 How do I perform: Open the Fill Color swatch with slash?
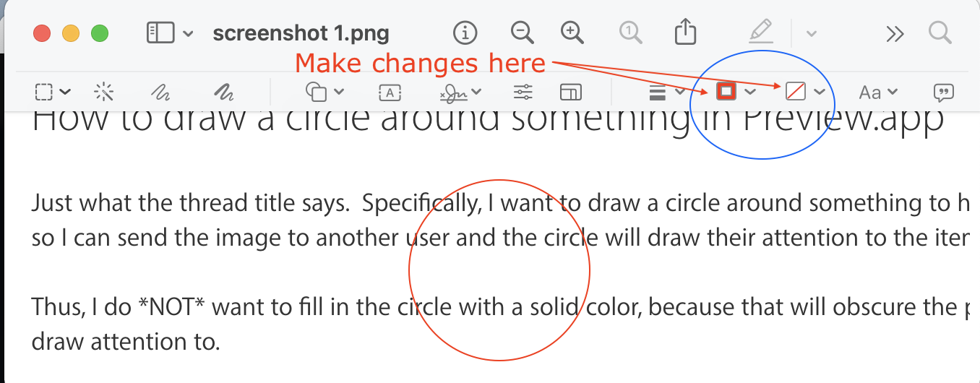(795, 92)
